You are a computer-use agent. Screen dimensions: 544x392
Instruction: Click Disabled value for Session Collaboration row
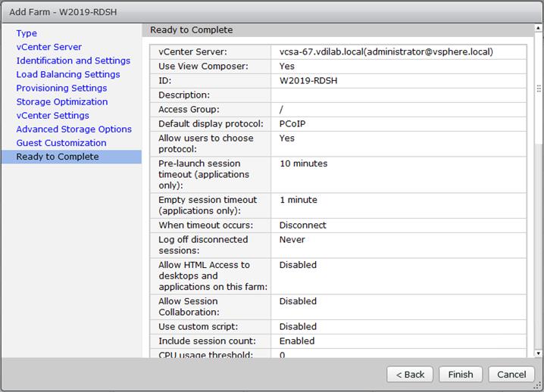[x=298, y=301]
